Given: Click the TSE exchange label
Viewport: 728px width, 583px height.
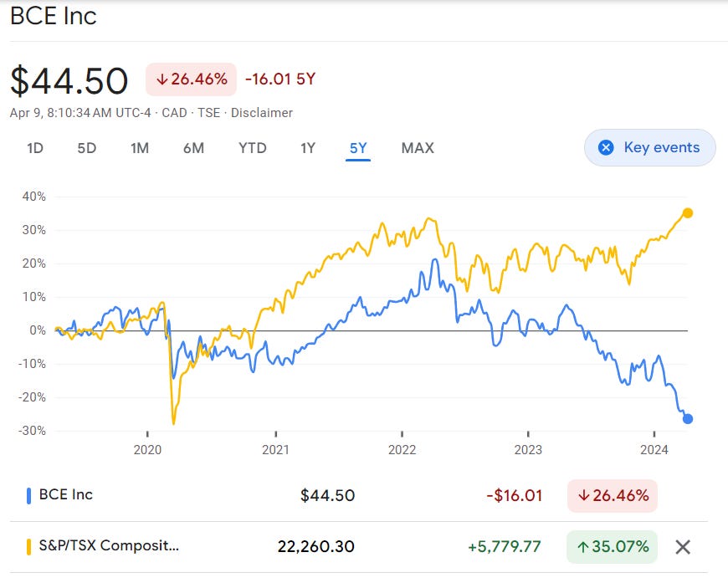Looking at the screenshot, I should (209, 113).
